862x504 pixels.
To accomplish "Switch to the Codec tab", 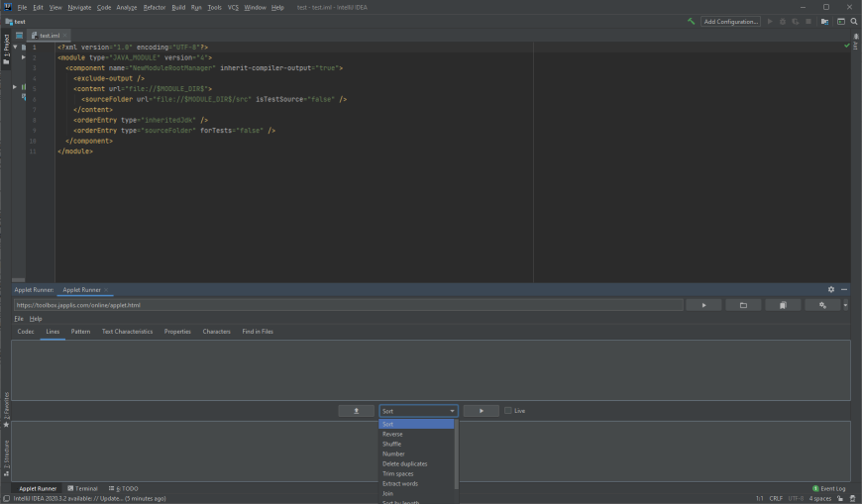I will click(x=26, y=332).
